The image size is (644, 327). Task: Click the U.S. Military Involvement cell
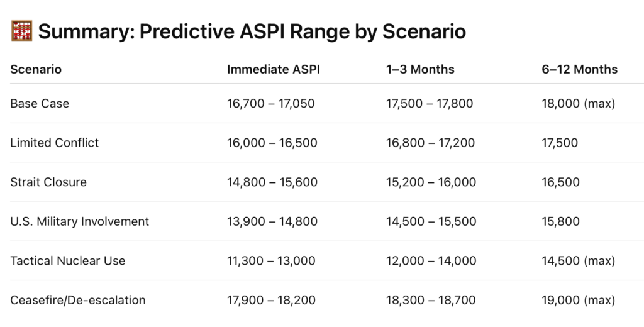[x=80, y=221]
